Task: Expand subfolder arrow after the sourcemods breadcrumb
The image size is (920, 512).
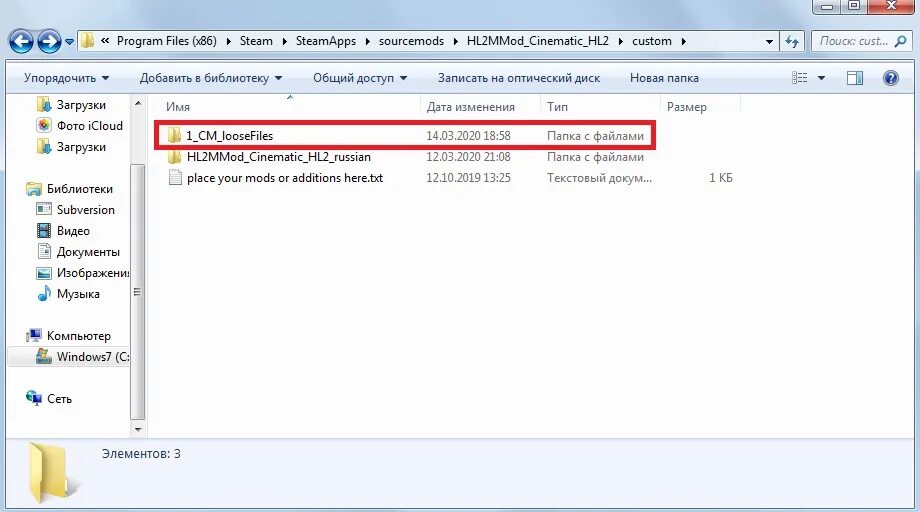Action: [x=455, y=41]
